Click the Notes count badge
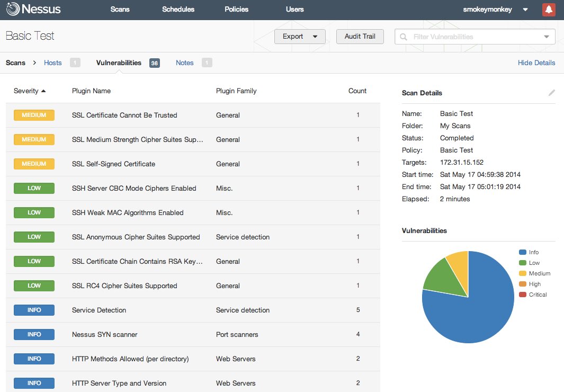This screenshot has width=564, height=392. (207, 63)
